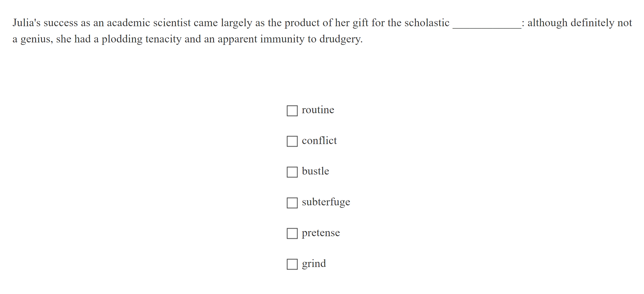Viewport: 644px width, 294px height.
Task: Uncheck the routine checkbox
Action: click(292, 111)
